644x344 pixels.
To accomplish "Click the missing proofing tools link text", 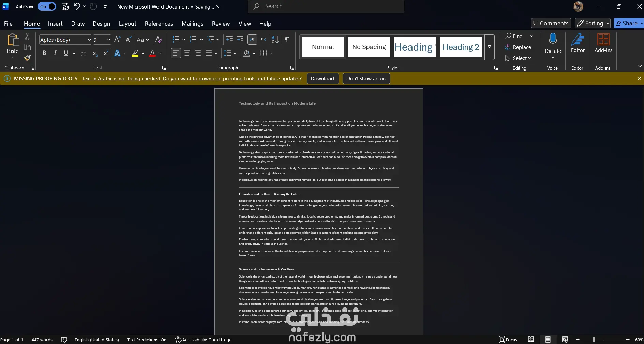I will [192, 79].
